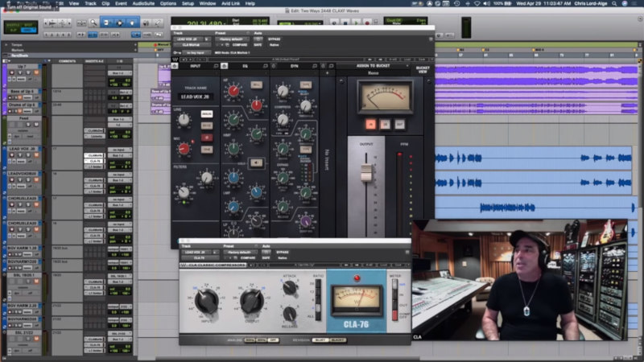This screenshot has width=644, height=362.
Task: Click the CLA-76 ATTACK knob
Action: coord(290,288)
